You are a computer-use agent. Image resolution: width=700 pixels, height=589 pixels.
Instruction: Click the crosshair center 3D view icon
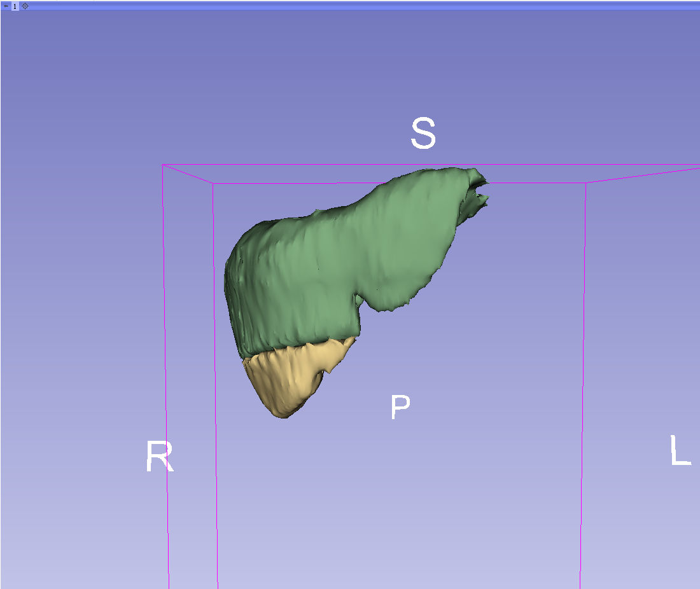point(25,6)
